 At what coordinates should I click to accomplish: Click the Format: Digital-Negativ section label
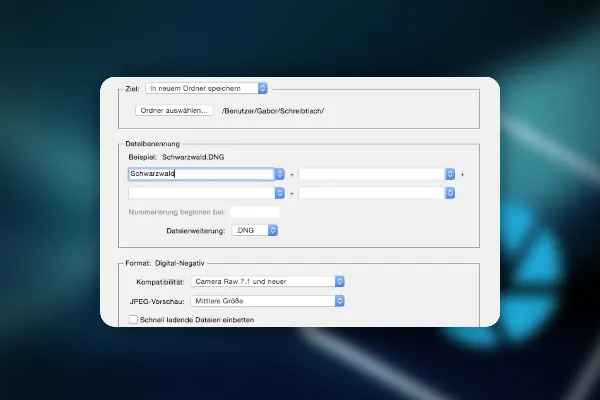(165, 263)
